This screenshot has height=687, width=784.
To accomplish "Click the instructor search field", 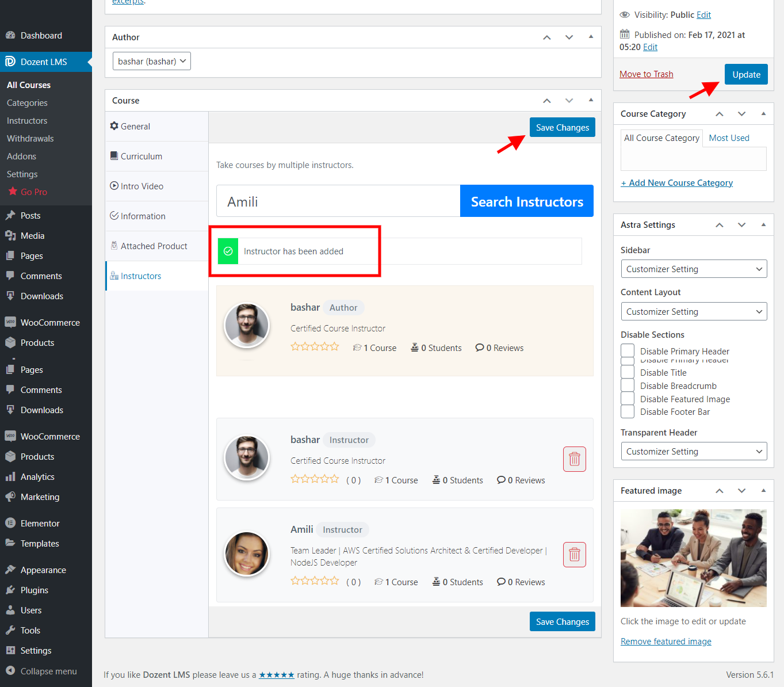I will click(x=338, y=201).
